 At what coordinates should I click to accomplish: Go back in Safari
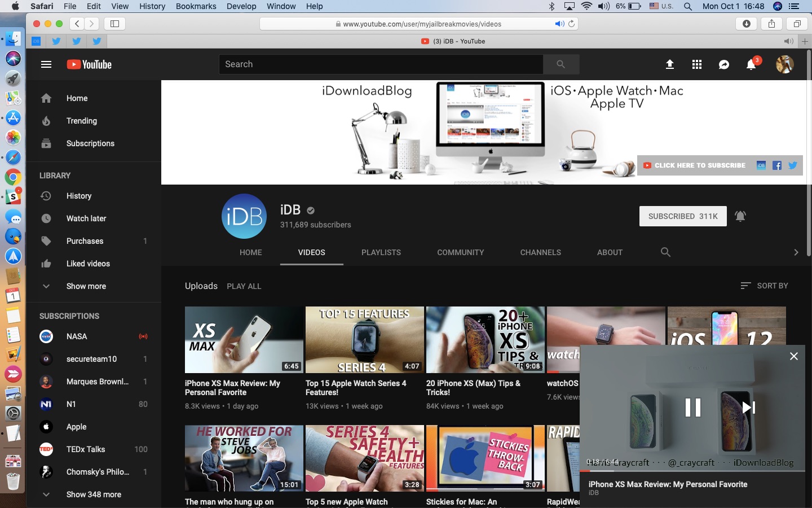click(x=77, y=24)
